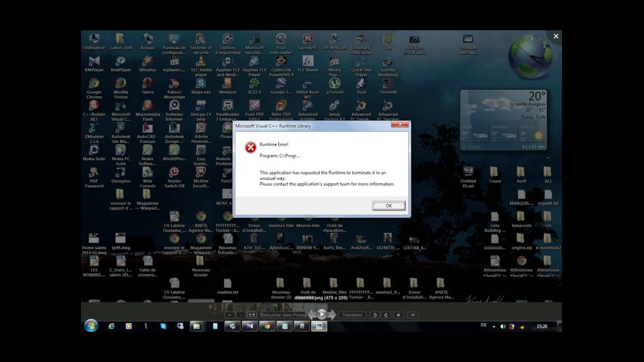Select the Decryptor desktop icon

[x=121, y=175]
